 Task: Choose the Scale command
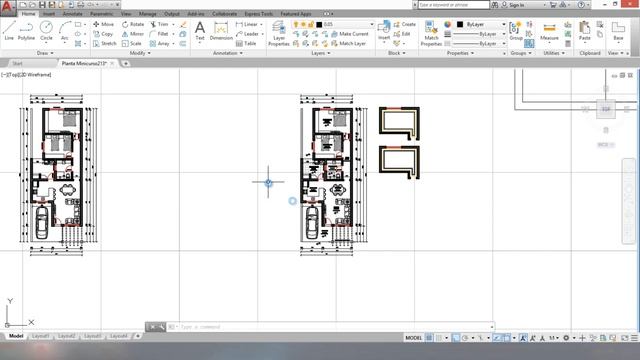pos(131,43)
